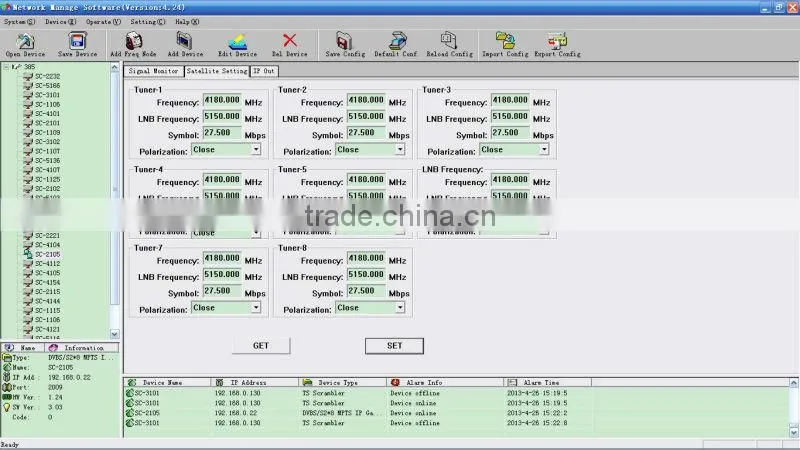
Task: Switch to the Signal Monitor tab
Action: 153,71
